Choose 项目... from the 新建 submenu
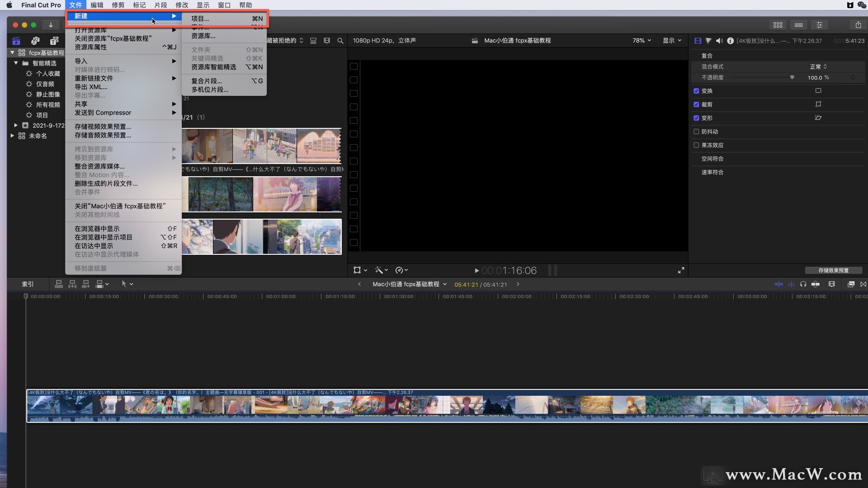This screenshot has height=488, width=868. 200,19
